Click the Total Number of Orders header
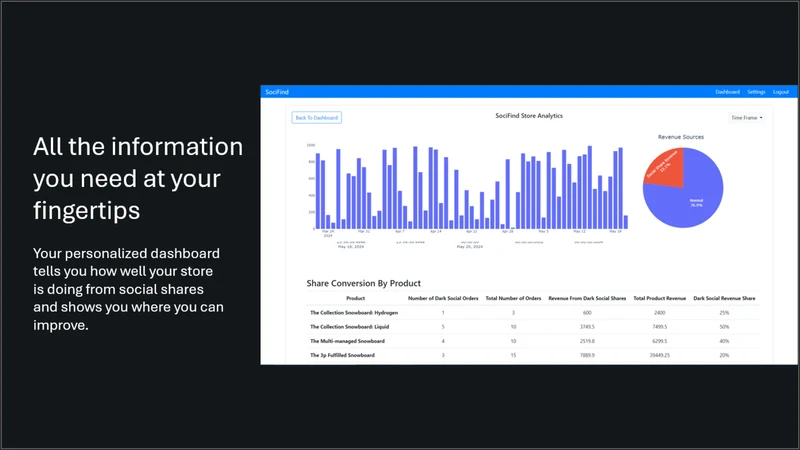This screenshot has height=450, width=800. (513, 298)
